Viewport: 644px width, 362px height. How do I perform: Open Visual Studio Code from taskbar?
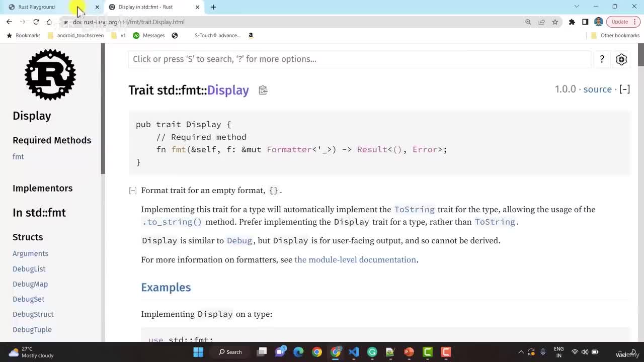(x=354, y=352)
